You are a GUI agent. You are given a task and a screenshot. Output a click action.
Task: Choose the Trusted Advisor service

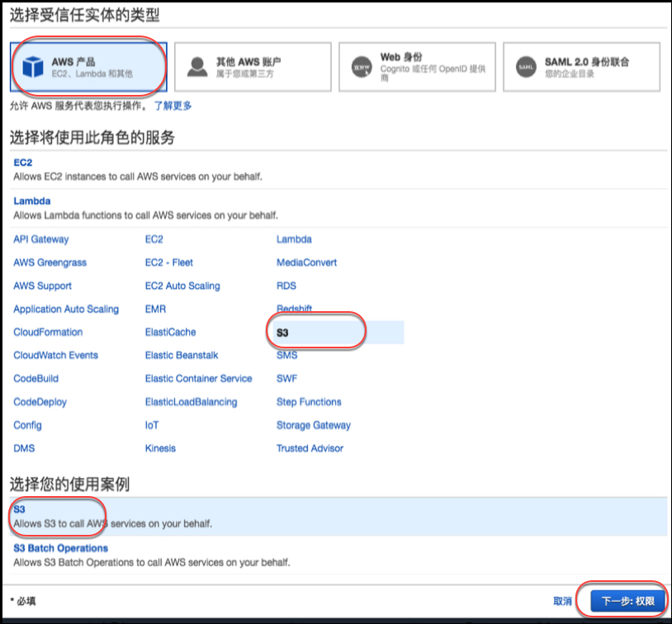(310, 448)
